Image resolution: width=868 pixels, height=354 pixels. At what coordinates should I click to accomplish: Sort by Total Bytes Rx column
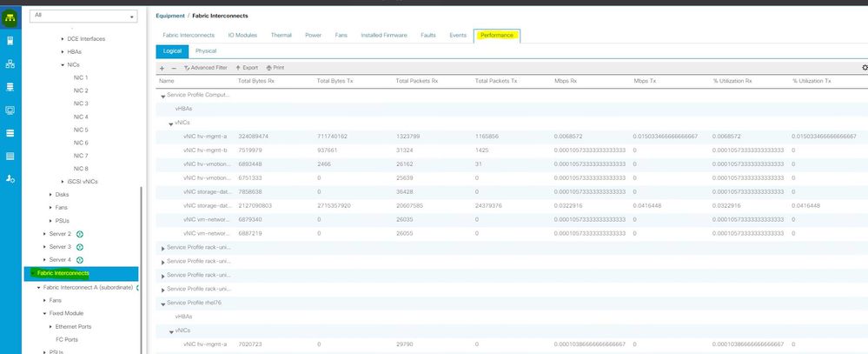click(255, 81)
